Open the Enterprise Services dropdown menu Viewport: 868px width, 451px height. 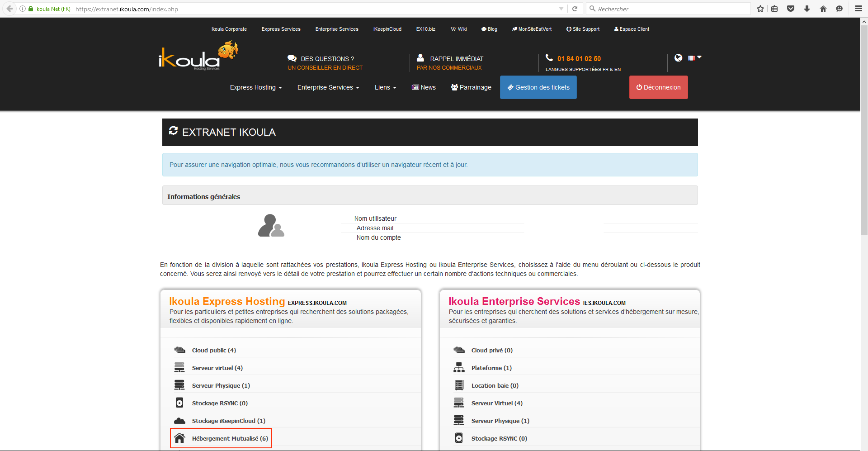(328, 87)
